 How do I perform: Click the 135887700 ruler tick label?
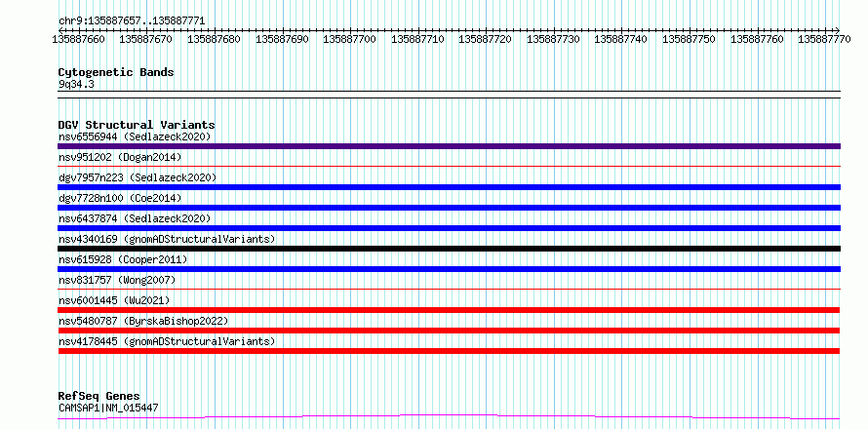click(x=350, y=39)
